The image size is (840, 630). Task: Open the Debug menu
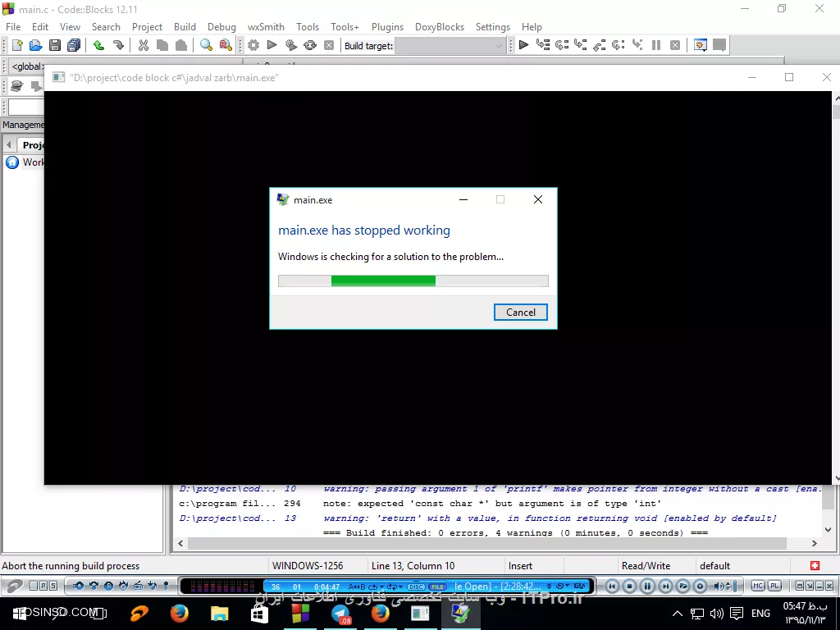(221, 27)
